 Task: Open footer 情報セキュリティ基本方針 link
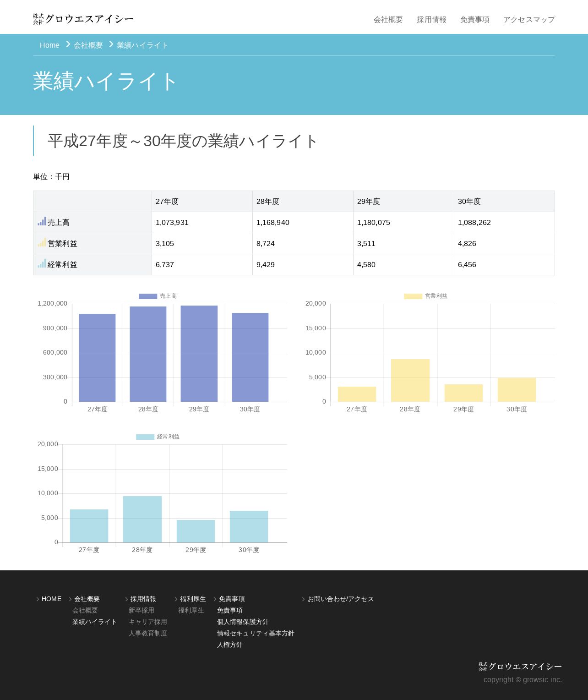click(x=256, y=633)
